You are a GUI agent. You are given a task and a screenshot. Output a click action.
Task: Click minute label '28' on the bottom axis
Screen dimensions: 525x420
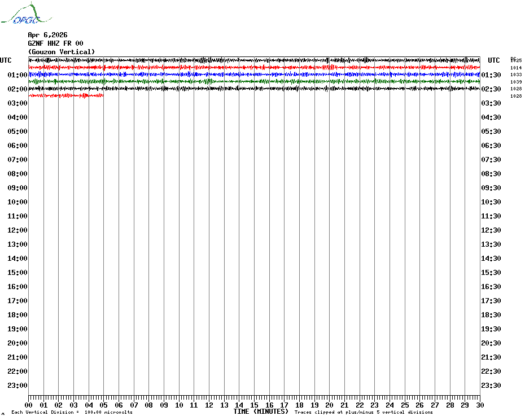pos(450,405)
